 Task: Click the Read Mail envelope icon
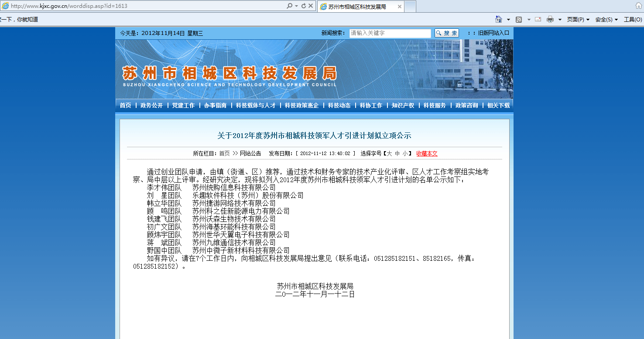[x=538, y=19]
